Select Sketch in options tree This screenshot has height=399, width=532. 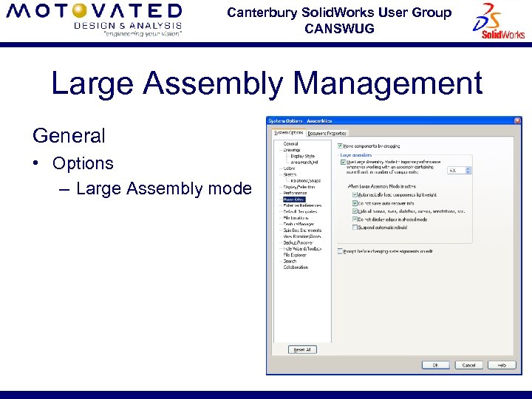pyautogui.click(x=290, y=174)
